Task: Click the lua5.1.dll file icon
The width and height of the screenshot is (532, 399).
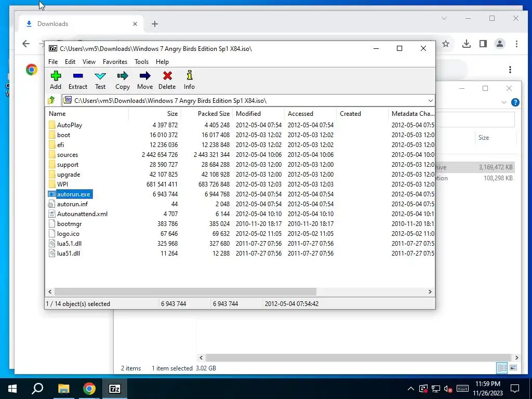Action: tap(51, 243)
